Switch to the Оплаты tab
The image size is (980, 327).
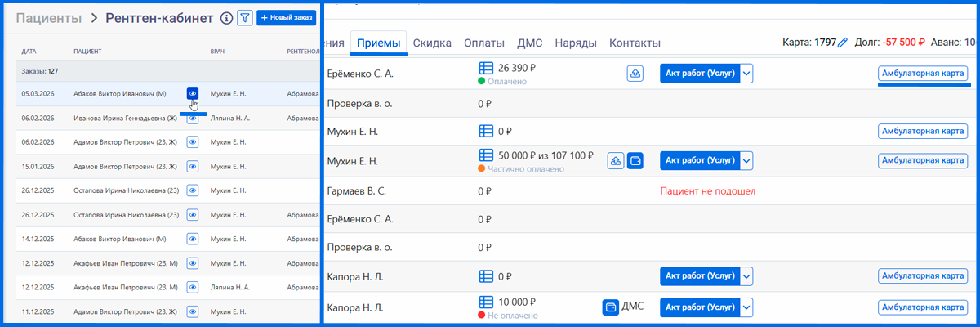point(483,43)
